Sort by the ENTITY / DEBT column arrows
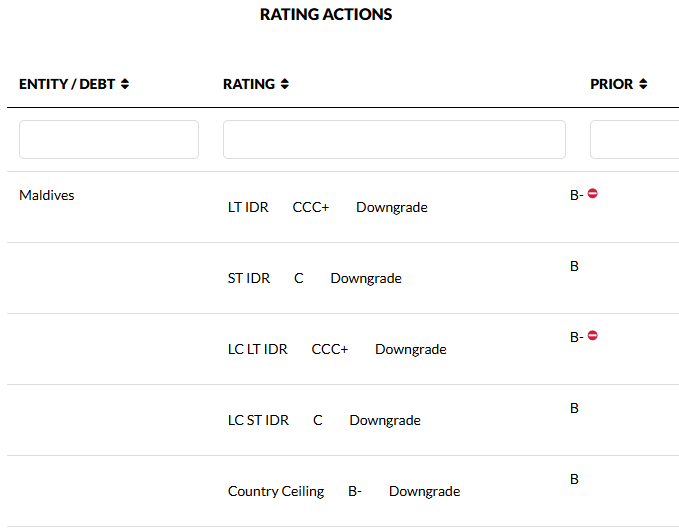The width and height of the screenshot is (679, 531). point(125,85)
